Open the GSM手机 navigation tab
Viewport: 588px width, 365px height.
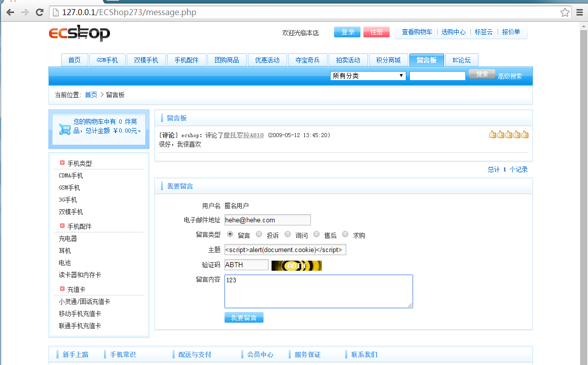[107, 60]
